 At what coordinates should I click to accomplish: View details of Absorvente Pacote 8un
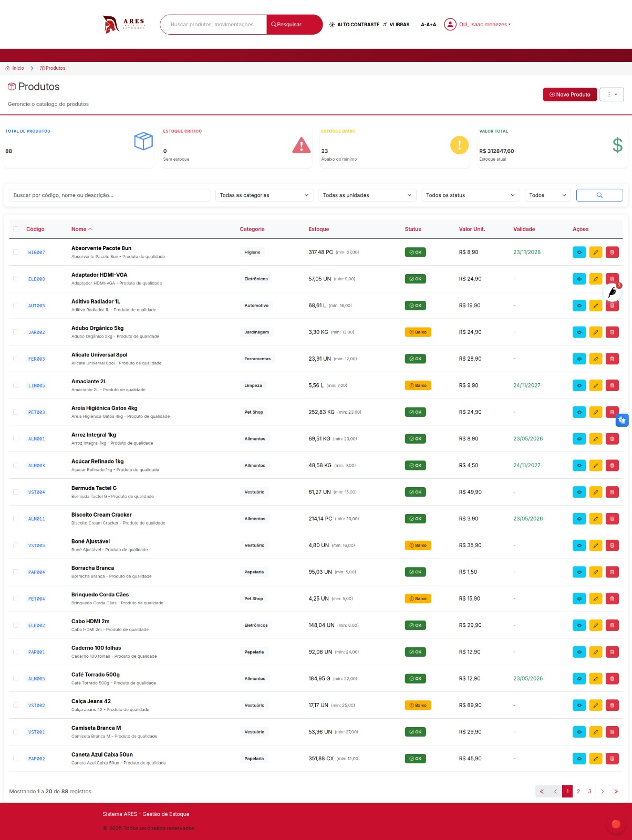click(578, 253)
